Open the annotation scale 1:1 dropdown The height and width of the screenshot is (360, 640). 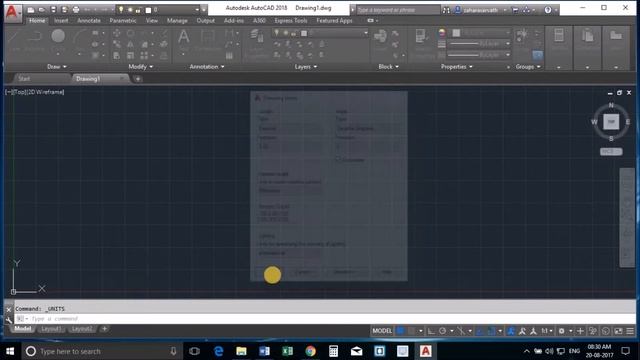(547, 331)
